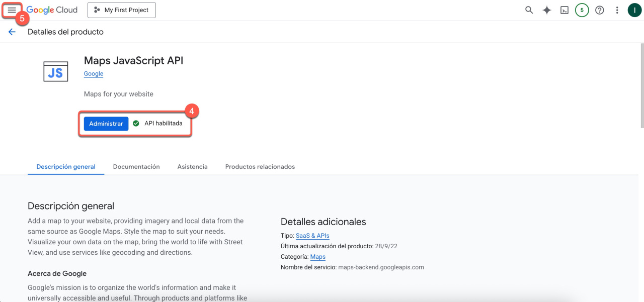Click the Google Cloud logo

click(52, 10)
